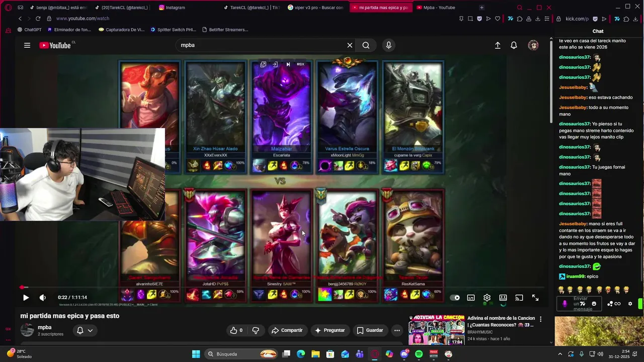Go back with the browser back arrow

point(20,19)
